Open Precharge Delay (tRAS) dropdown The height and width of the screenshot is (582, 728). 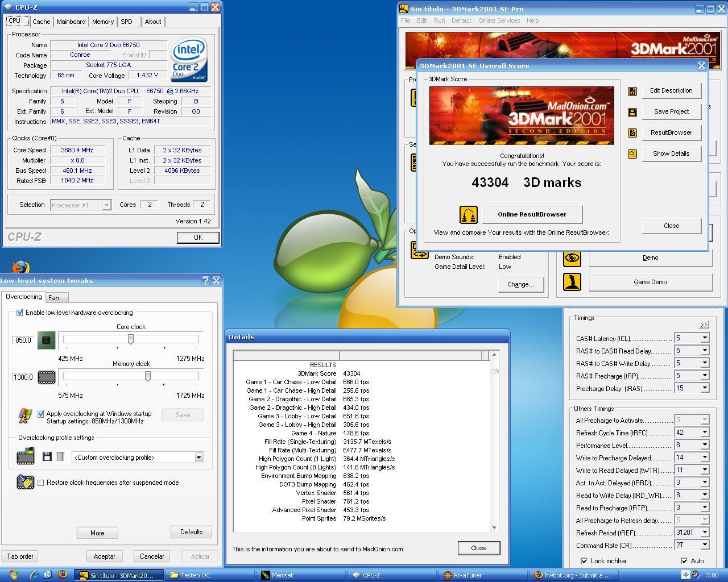pos(705,388)
